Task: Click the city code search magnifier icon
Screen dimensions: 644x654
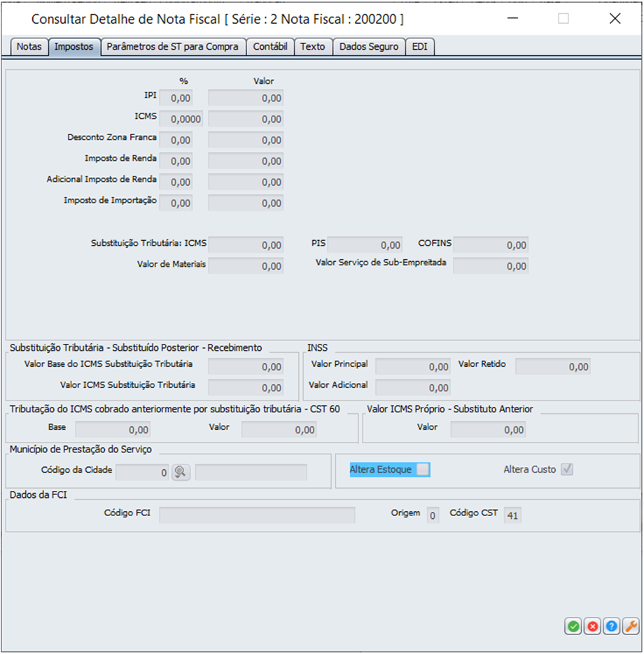Action: point(181,472)
